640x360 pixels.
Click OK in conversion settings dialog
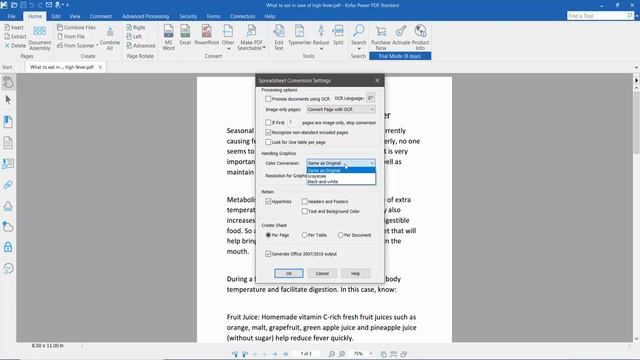[x=289, y=273]
